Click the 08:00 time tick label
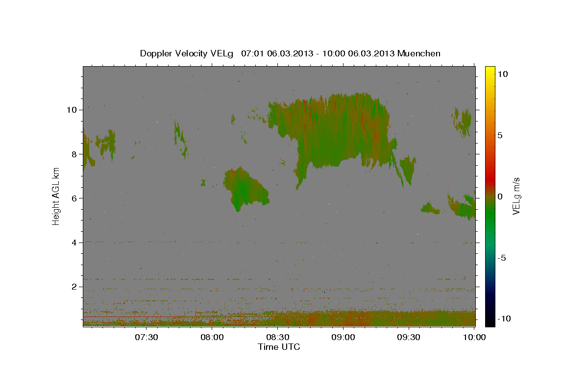 coord(212,337)
